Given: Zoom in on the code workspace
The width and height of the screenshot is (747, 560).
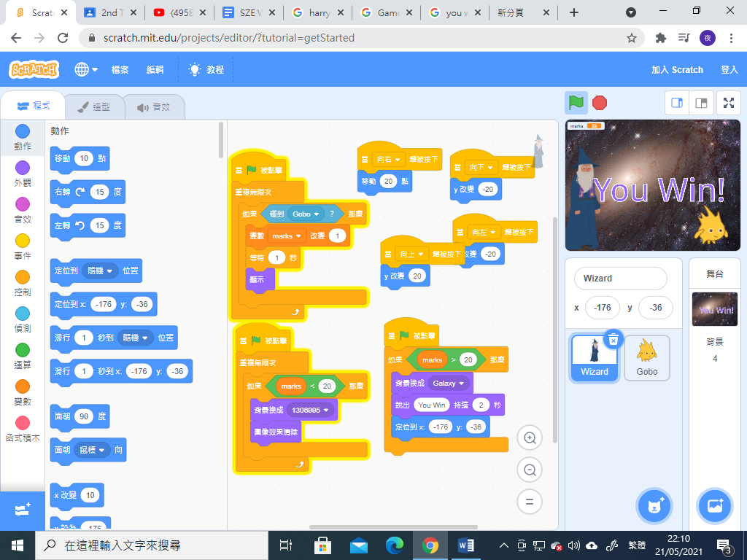Looking at the screenshot, I should coord(530,438).
